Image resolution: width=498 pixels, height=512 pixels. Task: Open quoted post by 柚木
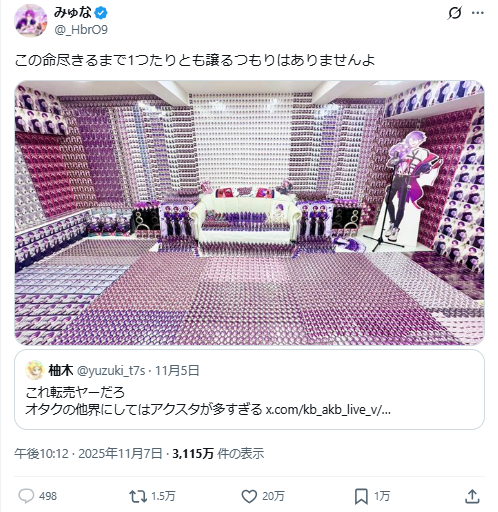(249, 389)
